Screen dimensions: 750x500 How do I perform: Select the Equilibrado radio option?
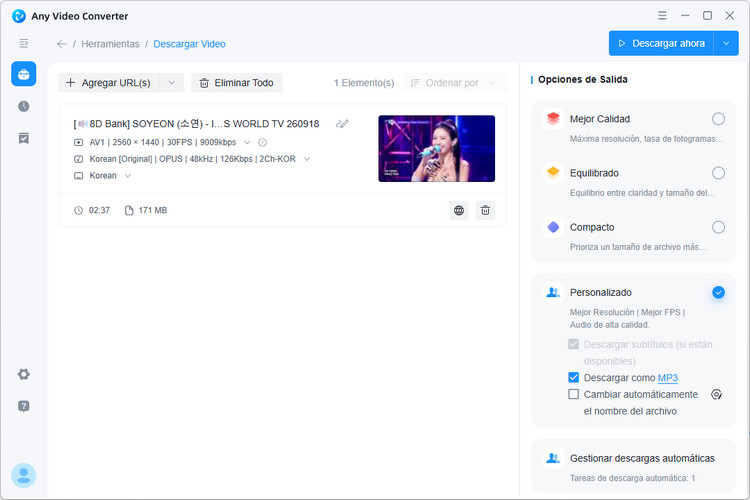(x=718, y=173)
